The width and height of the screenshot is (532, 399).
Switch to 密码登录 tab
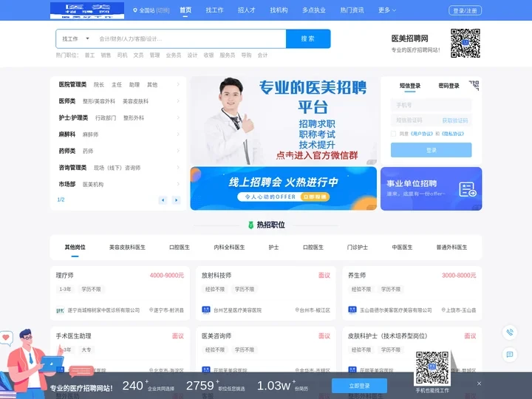pos(449,86)
